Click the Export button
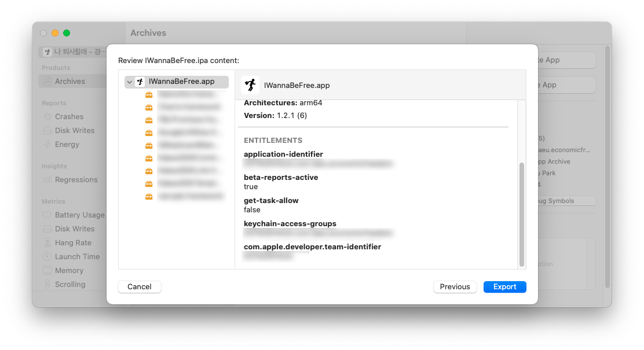644x350 pixels. click(x=504, y=287)
